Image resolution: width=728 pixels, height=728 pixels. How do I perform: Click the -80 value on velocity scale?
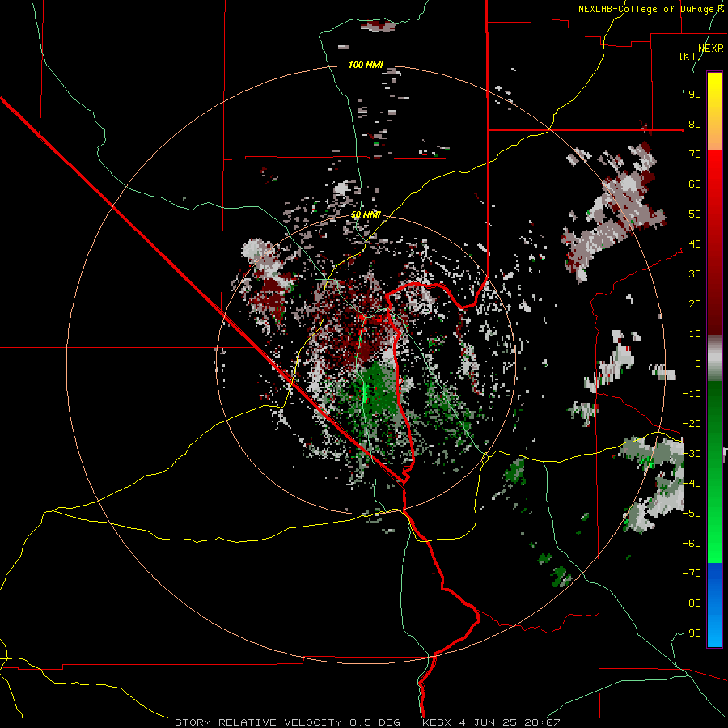click(x=692, y=603)
